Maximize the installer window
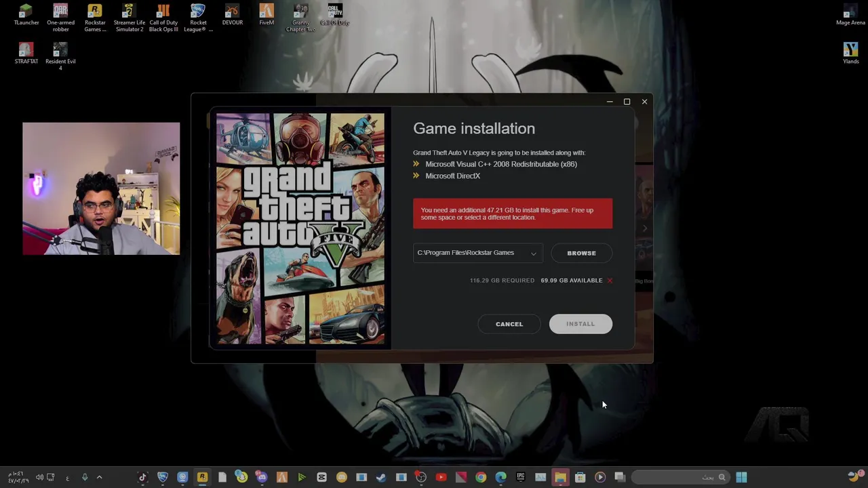Image resolution: width=868 pixels, height=488 pixels. (x=627, y=102)
